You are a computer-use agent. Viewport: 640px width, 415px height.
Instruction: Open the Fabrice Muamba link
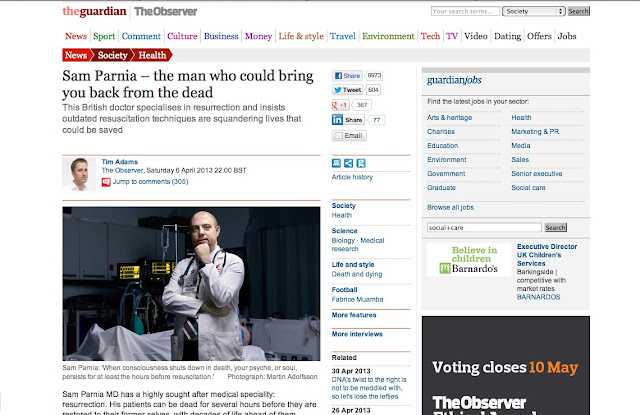(x=357, y=299)
